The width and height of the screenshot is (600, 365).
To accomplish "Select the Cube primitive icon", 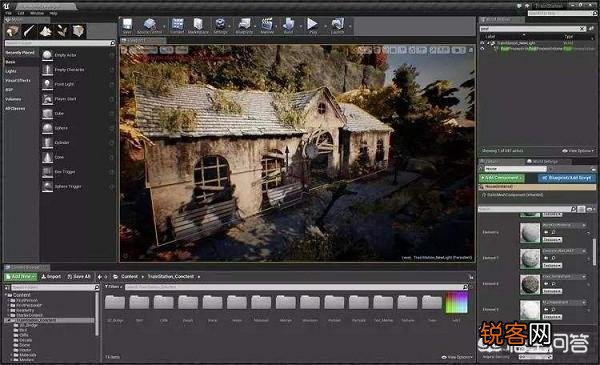I will 47,114.
